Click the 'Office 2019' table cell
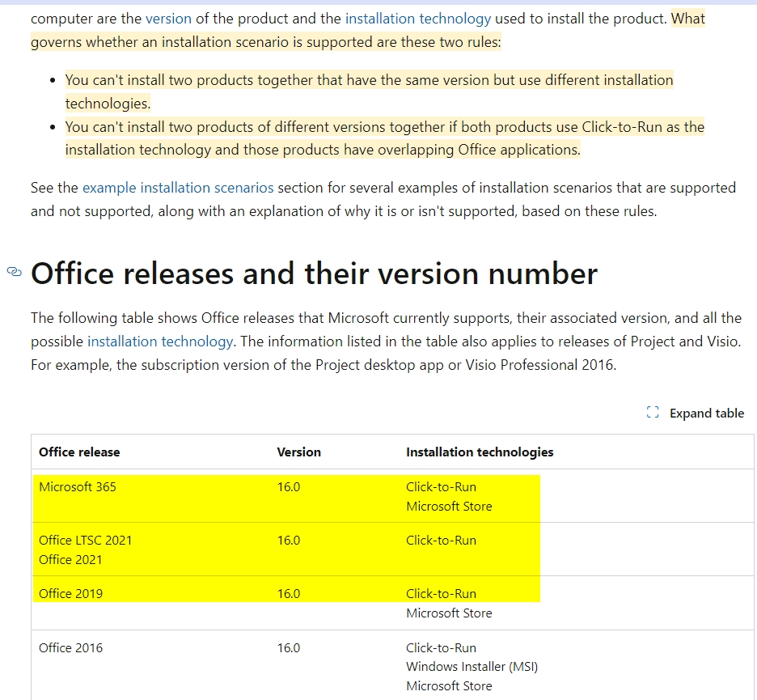This screenshot has width=757, height=700. 71,594
